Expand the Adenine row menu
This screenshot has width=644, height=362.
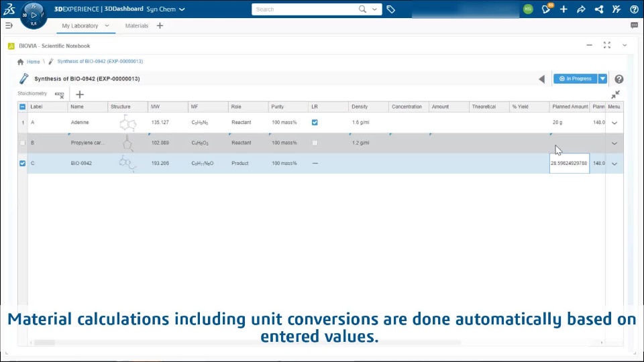pyautogui.click(x=614, y=123)
